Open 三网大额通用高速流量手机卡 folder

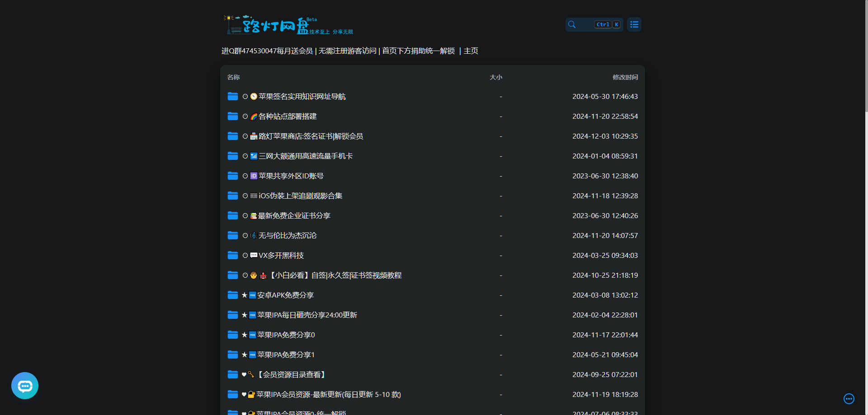433,156
